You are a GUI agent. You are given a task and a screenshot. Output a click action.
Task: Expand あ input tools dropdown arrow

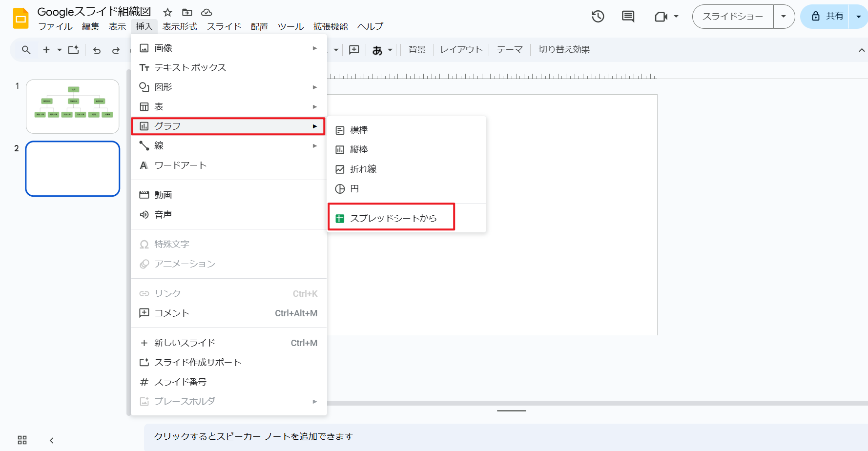(390, 50)
